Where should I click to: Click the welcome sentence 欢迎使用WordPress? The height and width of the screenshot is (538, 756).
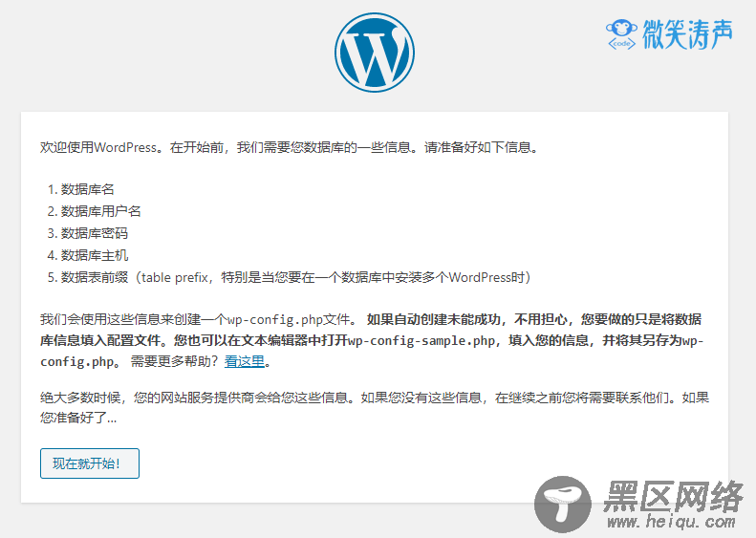pos(290,147)
